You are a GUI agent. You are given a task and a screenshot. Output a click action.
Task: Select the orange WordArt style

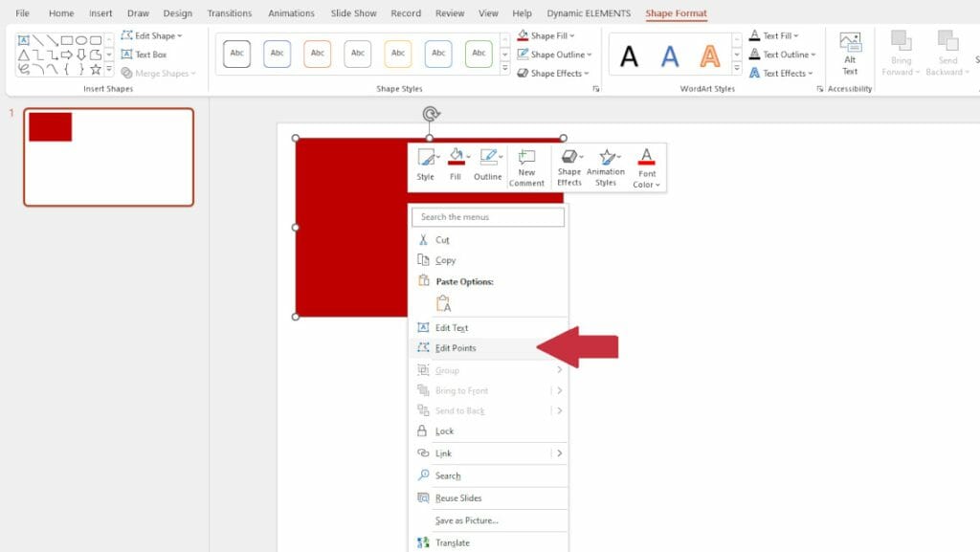710,57
